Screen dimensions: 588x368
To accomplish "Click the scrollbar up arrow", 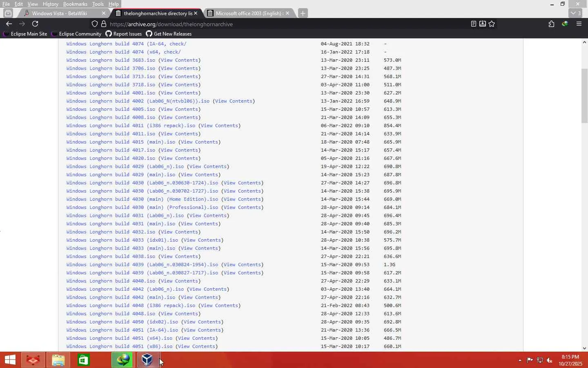I will (x=585, y=42).
